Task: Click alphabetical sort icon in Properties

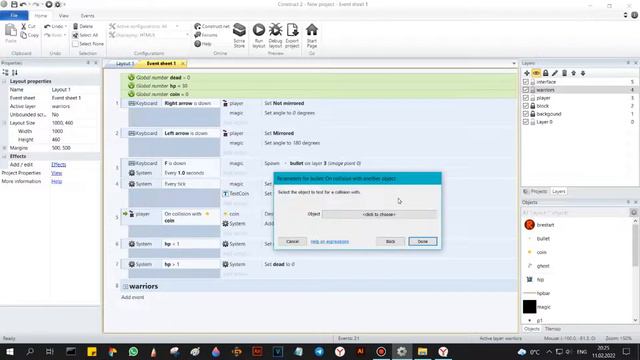Action: click(15, 73)
